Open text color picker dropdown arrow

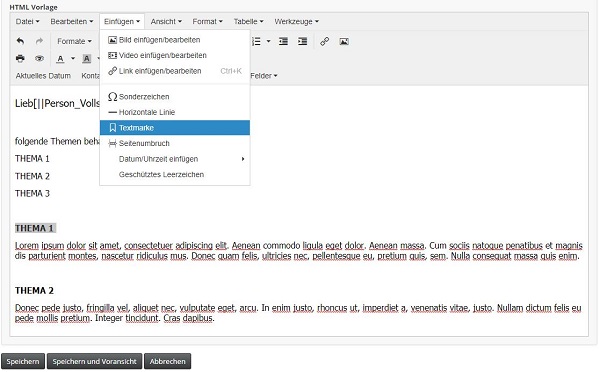pos(73,59)
